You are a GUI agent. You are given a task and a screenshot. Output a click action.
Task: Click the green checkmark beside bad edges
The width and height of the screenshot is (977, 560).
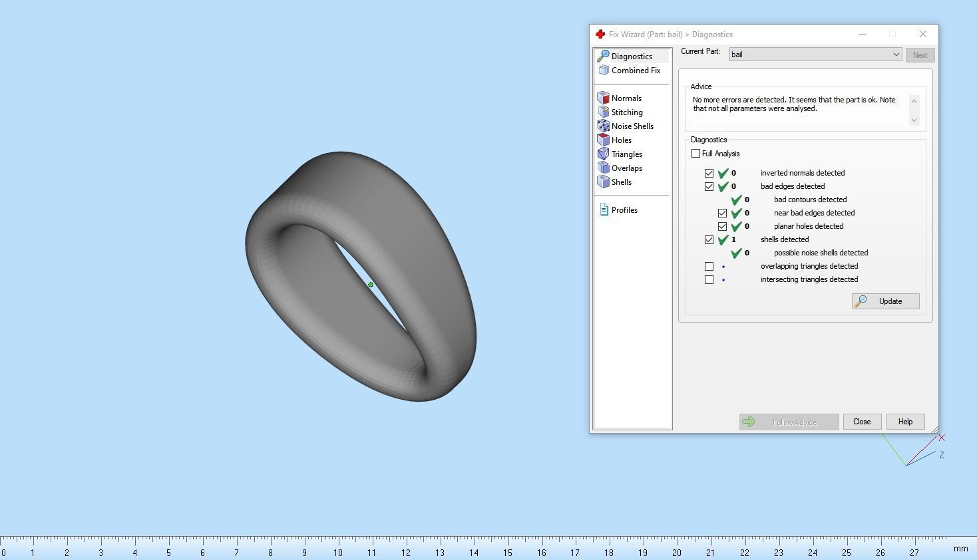[723, 186]
